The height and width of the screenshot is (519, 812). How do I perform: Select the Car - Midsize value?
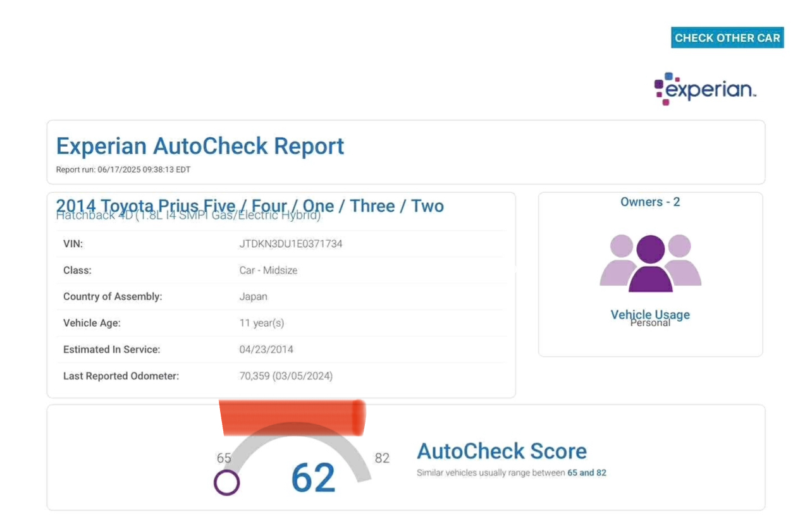coord(268,271)
